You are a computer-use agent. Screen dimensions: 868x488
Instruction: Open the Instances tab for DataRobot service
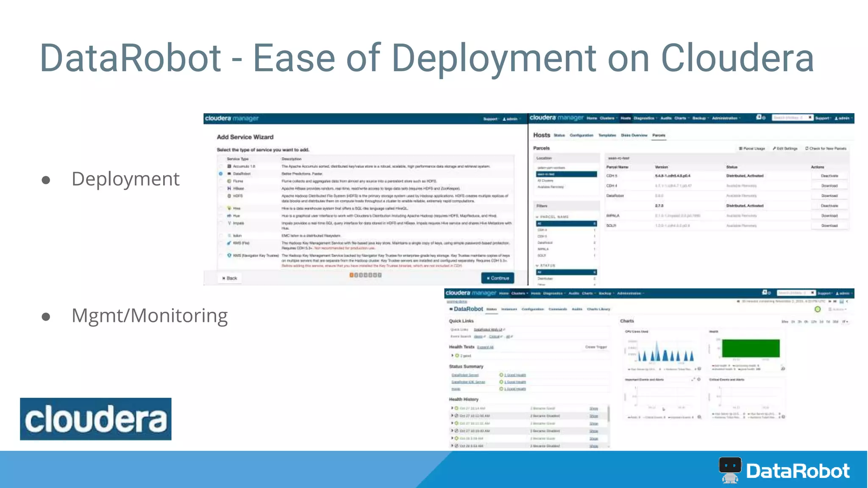(x=509, y=309)
